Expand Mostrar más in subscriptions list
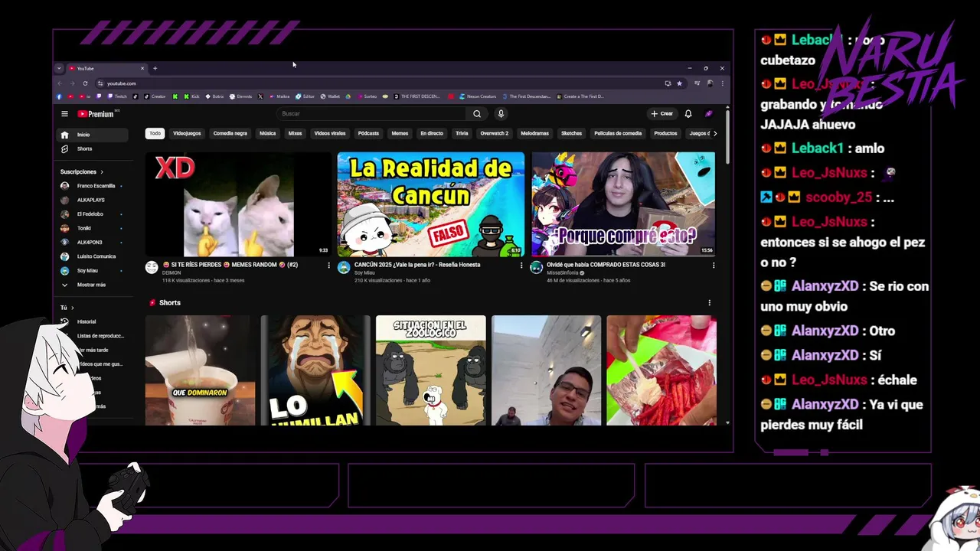The width and height of the screenshot is (980, 551). pos(93,285)
